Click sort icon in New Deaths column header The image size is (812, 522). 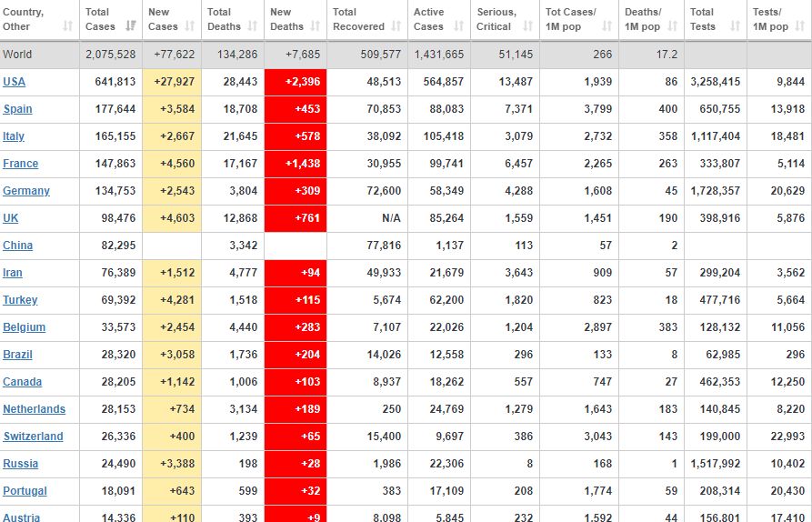[x=316, y=26]
